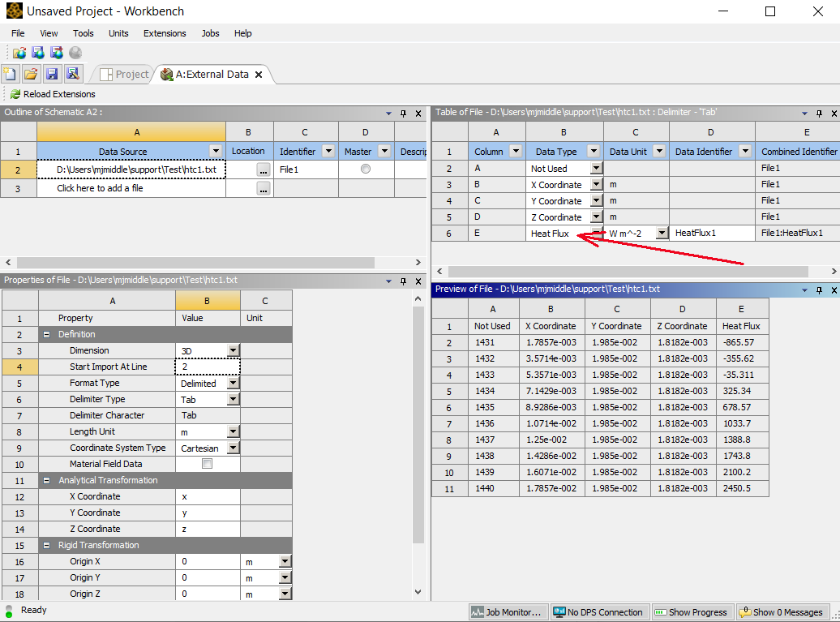This screenshot has width=840, height=622.
Task: Click the send-changes disk globe icon with red arrow
Action: point(57,53)
